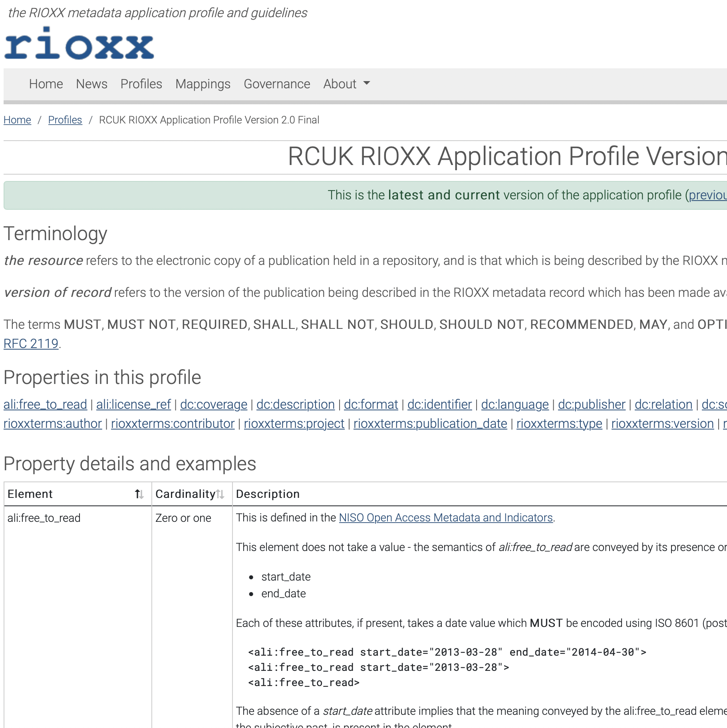Jump to rioxxterms:version property
The width and height of the screenshot is (727, 728).
click(x=663, y=424)
